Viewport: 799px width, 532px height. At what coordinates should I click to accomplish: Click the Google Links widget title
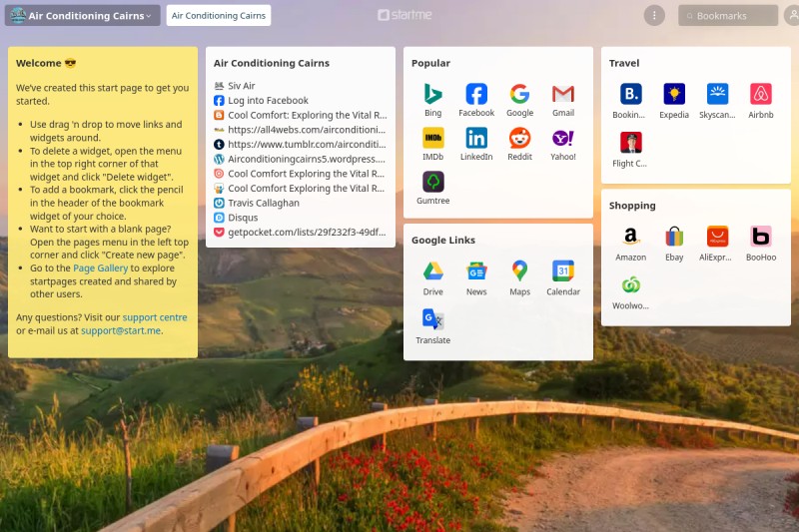pyautogui.click(x=443, y=240)
